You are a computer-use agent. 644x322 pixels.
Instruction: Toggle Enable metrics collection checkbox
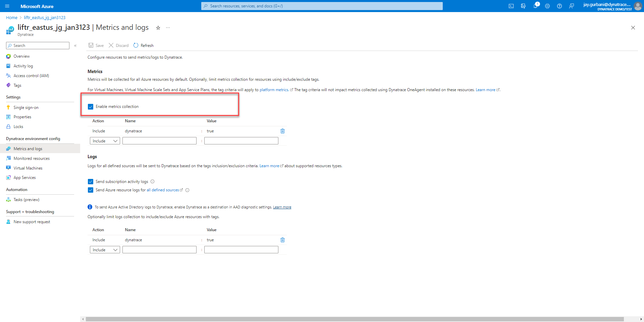point(91,107)
